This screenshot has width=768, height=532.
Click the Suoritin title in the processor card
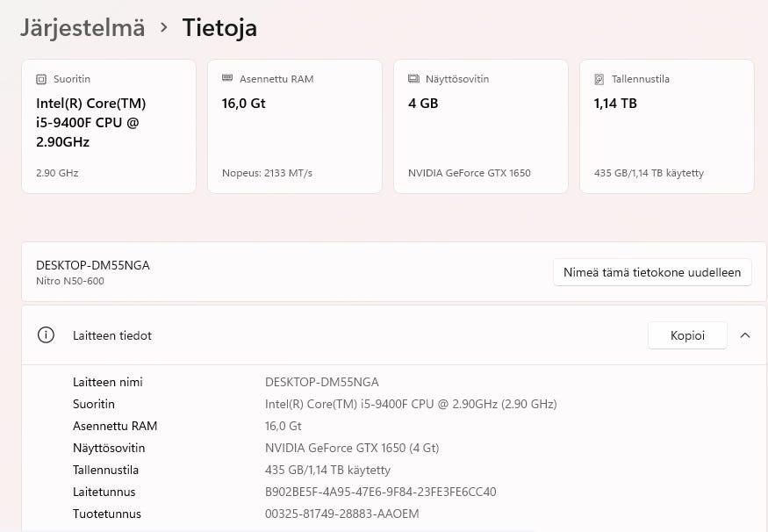pos(72,79)
